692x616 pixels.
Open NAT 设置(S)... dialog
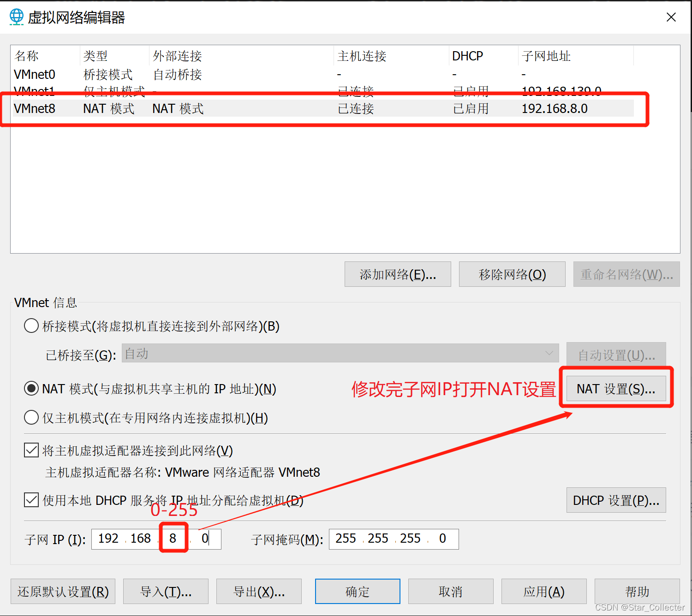pos(616,389)
